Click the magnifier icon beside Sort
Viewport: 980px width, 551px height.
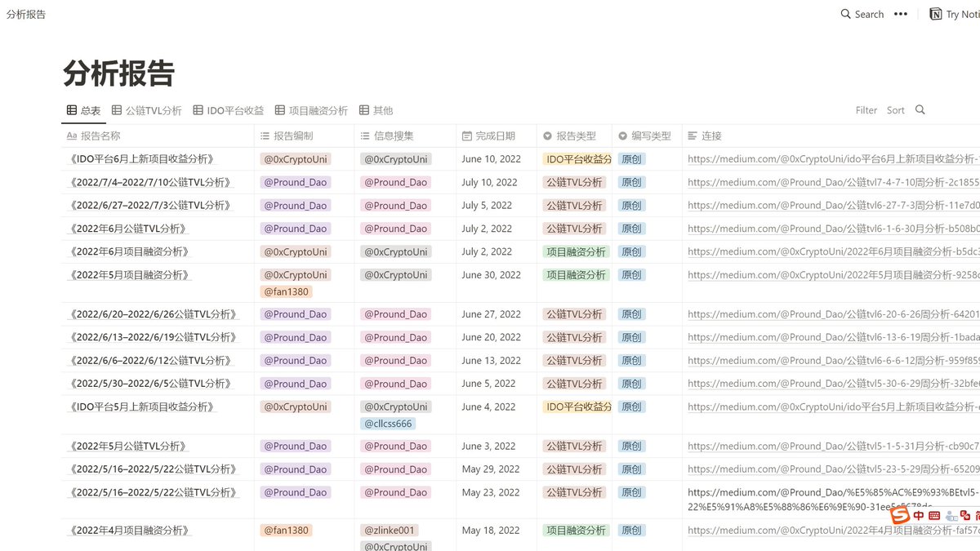coord(920,110)
